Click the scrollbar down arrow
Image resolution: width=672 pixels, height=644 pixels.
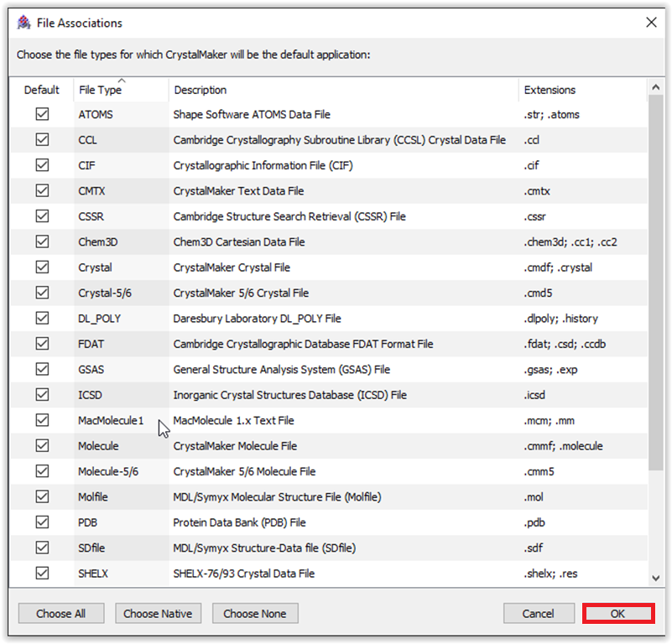tap(656, 577)
